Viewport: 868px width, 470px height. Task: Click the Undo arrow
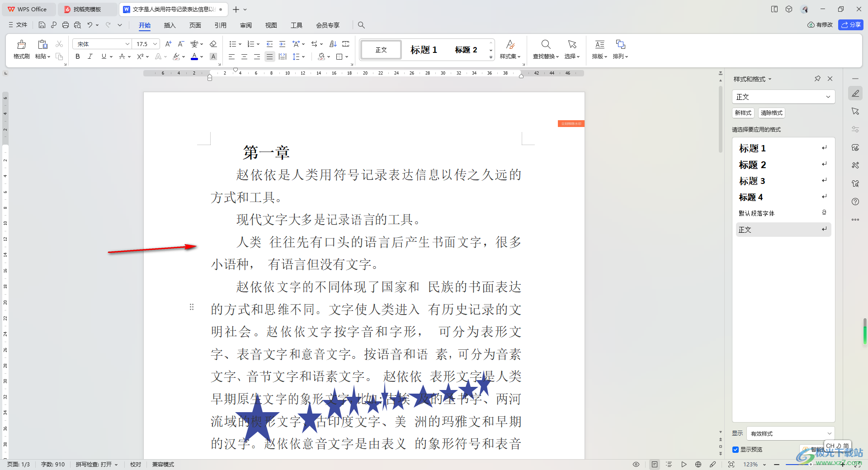(x=90, y=25)
